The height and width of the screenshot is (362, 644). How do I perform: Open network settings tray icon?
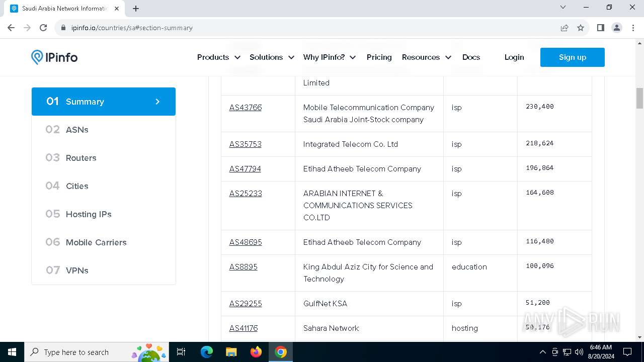[567, 352]
